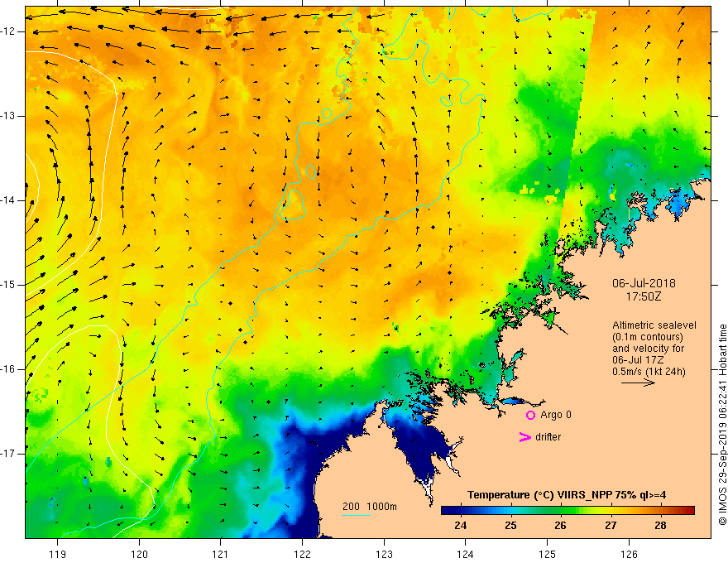Viewport: 728px width, 563px height.
Task: Click the 0.5m/s reference velocity arrow
Action: [638, 383]
